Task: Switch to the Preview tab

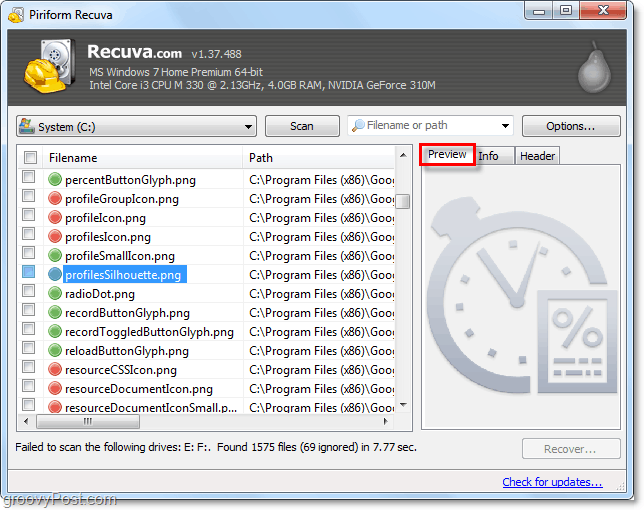Action: click(x=447, y=154)
